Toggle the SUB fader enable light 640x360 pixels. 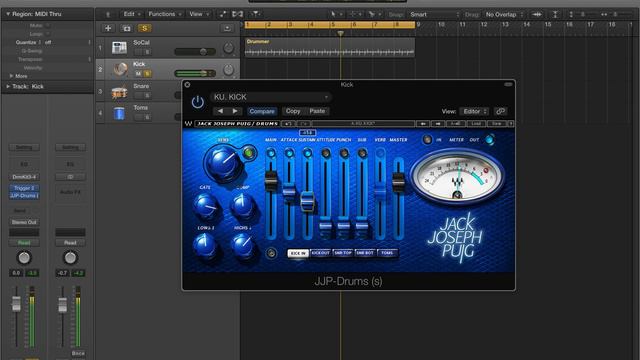point(362,153)
